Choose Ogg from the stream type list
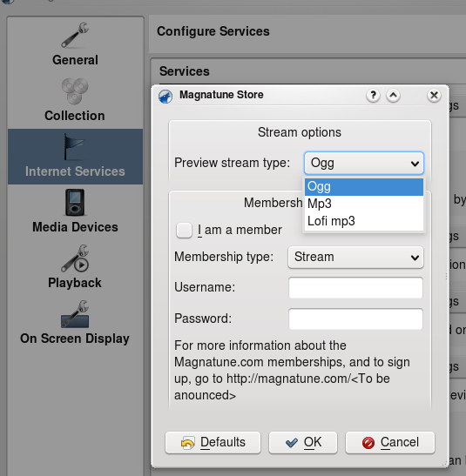 click(364, 187)
